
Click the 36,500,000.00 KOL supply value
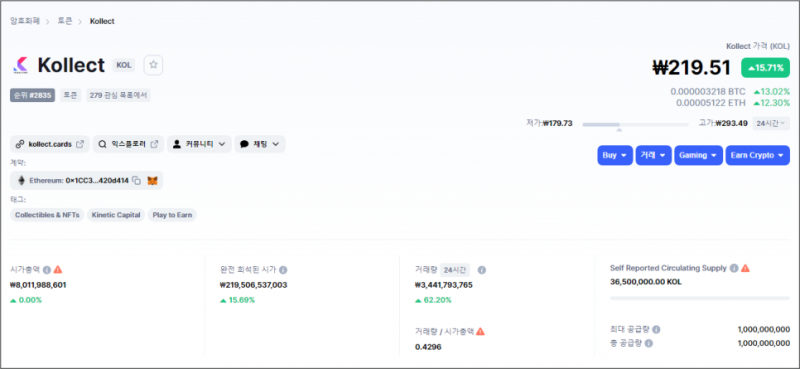[x=646, y=282]
